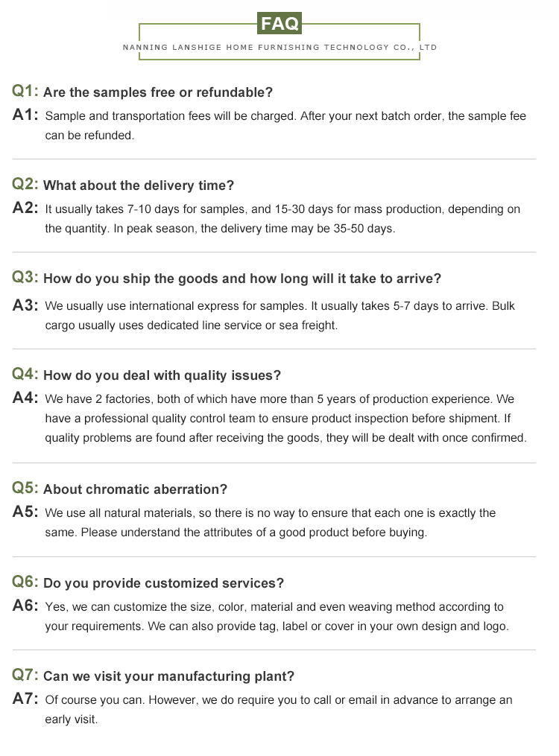
Task: Open "Can we visit your manufacturing plant?"
Action: (169, 676)
